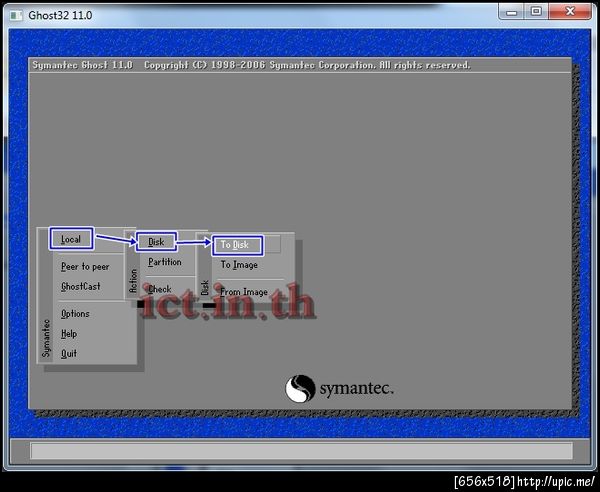Close the Ghost32 11.0 window
The height and width of the screenshot is (492, 600).
coord(570,11)
